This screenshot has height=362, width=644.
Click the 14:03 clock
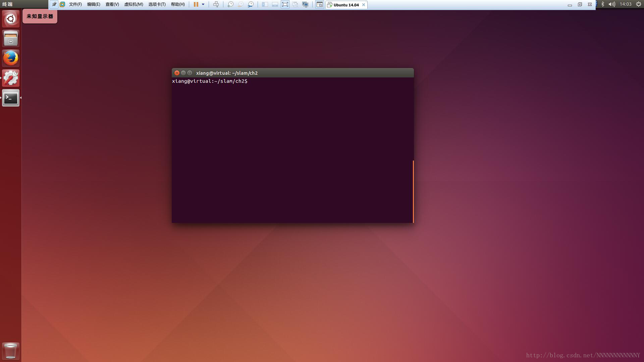click(626, 4)
